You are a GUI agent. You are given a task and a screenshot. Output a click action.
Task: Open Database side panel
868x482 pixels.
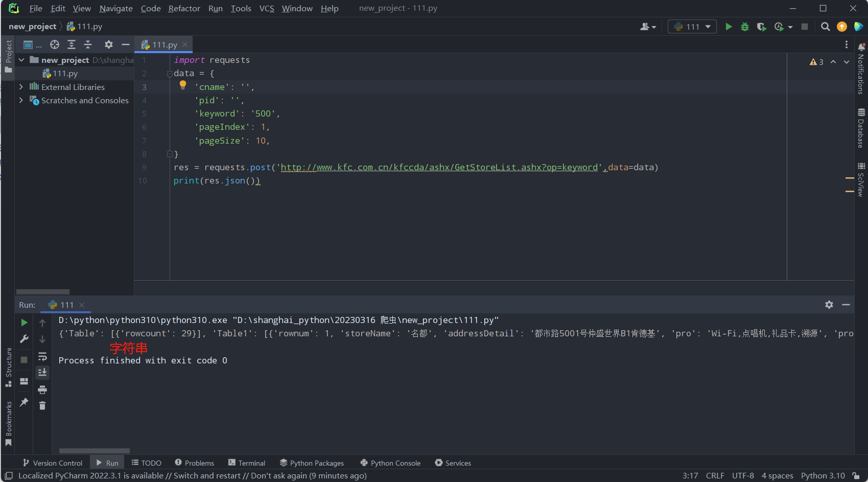tap(861, 128)
